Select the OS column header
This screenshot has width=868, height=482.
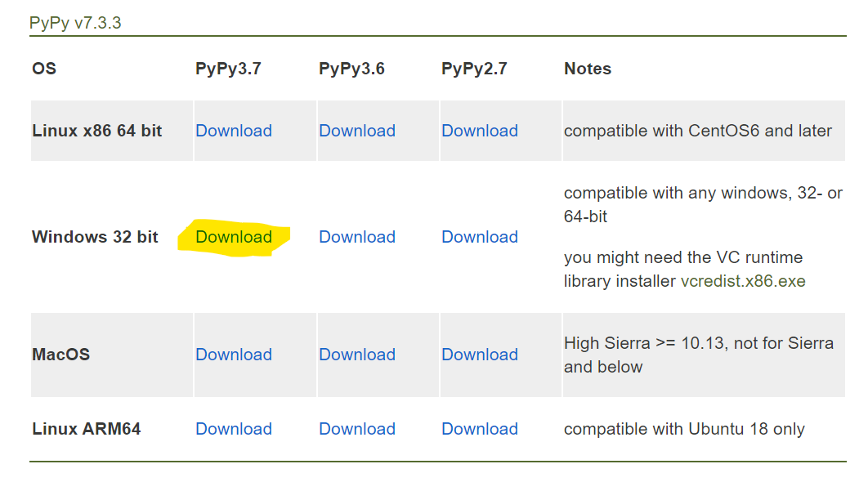tap(44, 69)
